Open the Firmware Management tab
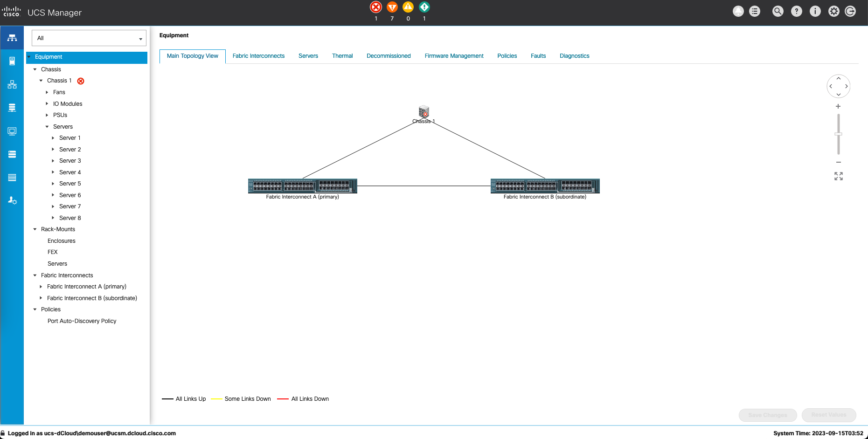Viewport: 868px width, 439px height. click(454, 56)
